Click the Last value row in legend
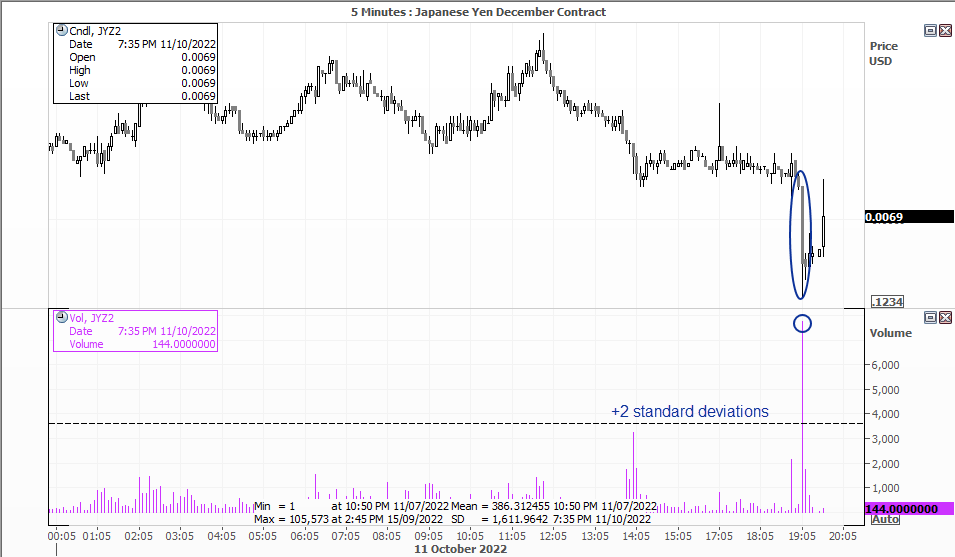The image size is (955, 557). pyautogui.click(x=142, y=96)
